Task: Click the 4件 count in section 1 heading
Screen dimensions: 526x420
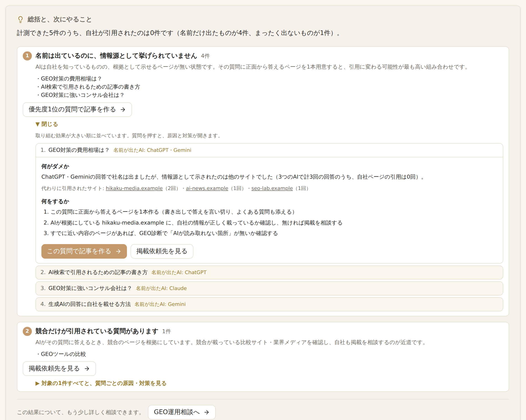Action: tap(205, 56)
